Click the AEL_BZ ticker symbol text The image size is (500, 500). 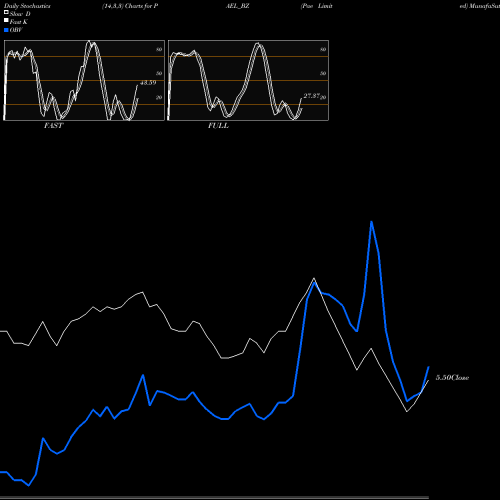(x=238, y=6)
